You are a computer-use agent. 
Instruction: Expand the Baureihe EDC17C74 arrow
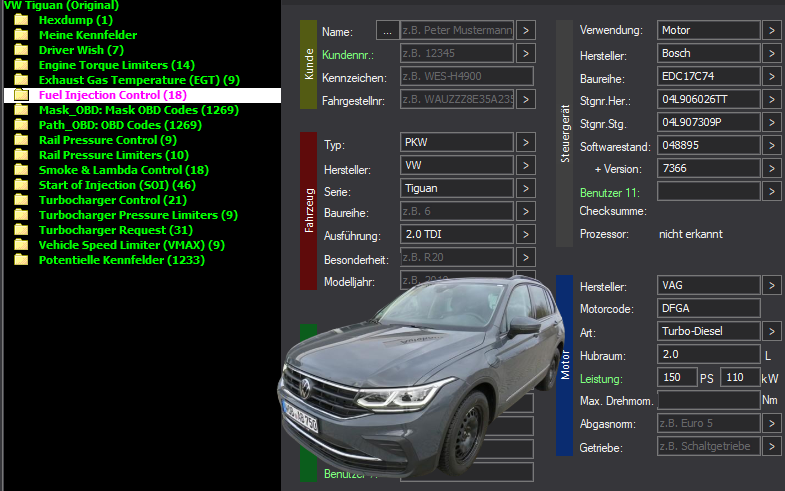771,77
